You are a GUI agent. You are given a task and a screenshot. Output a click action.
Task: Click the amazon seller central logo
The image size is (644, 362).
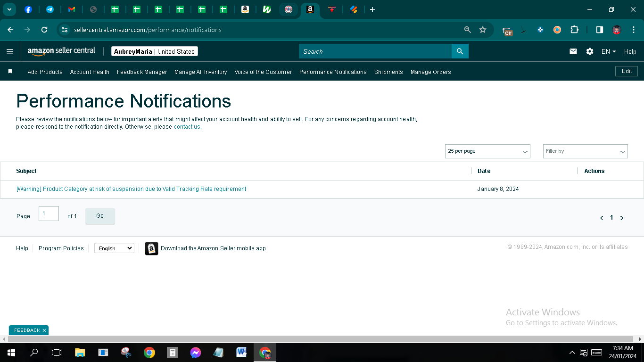pyautogui.click(x=61, y=51)
